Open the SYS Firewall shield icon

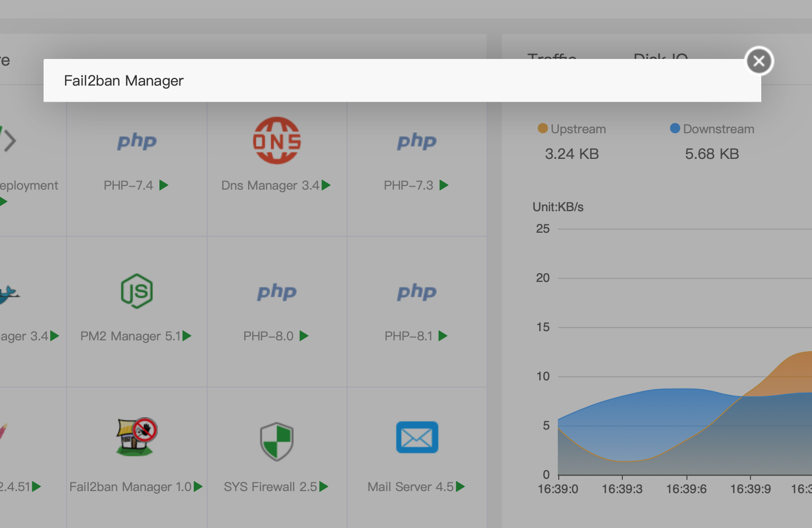coord(277,441)
